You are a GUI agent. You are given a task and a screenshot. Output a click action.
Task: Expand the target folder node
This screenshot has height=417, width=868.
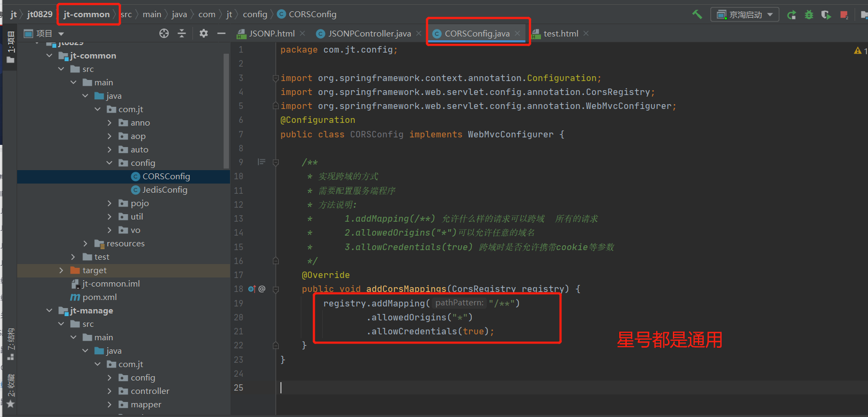pyautogui.click(x=61, y=270)
